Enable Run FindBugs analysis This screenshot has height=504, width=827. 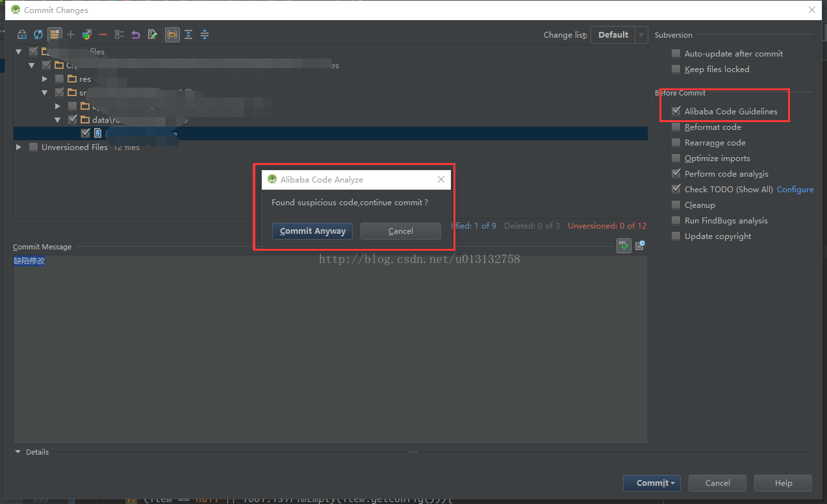coord(676,220)
